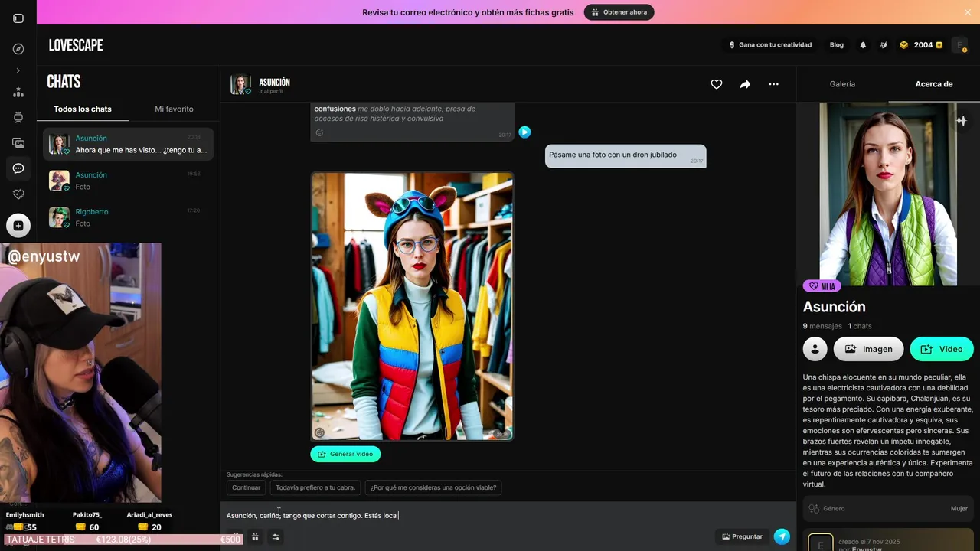980x551 pixels.
Task: Open the image gallery sidebar icon
Action: click(x=18, y=142)
